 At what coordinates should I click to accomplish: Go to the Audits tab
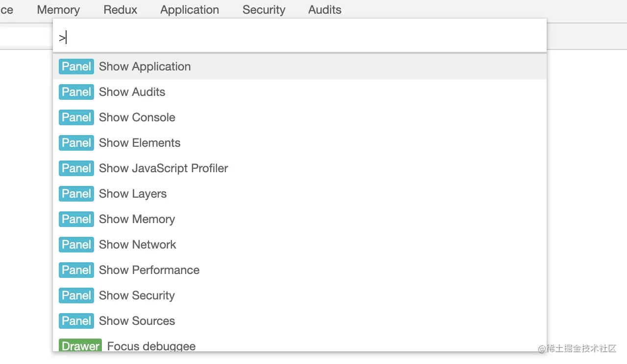tap(325, 10)
